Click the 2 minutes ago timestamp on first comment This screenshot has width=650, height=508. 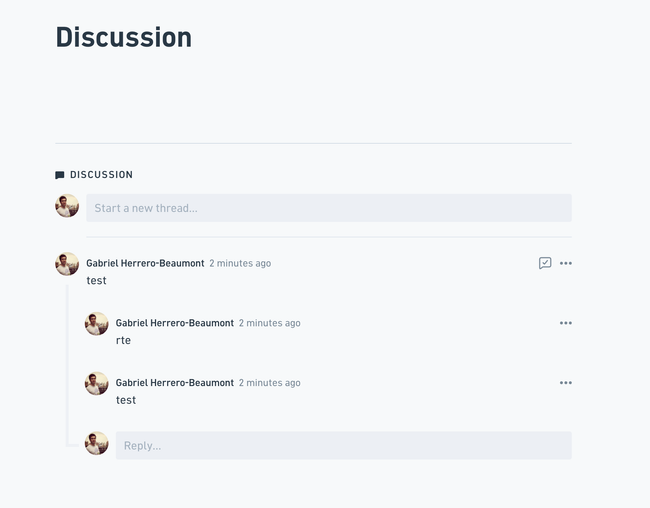[240, 263]
